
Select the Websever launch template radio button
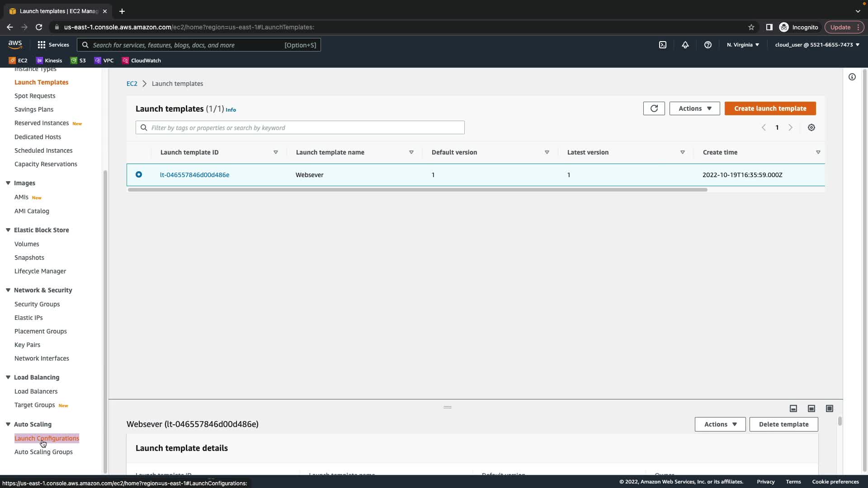[x=139, y=174]
